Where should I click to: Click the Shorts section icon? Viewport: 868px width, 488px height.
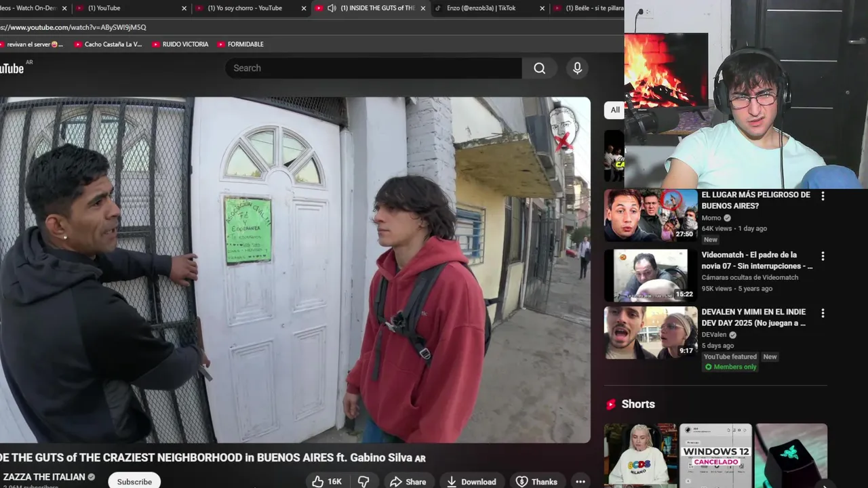click(x=611, y=404)
